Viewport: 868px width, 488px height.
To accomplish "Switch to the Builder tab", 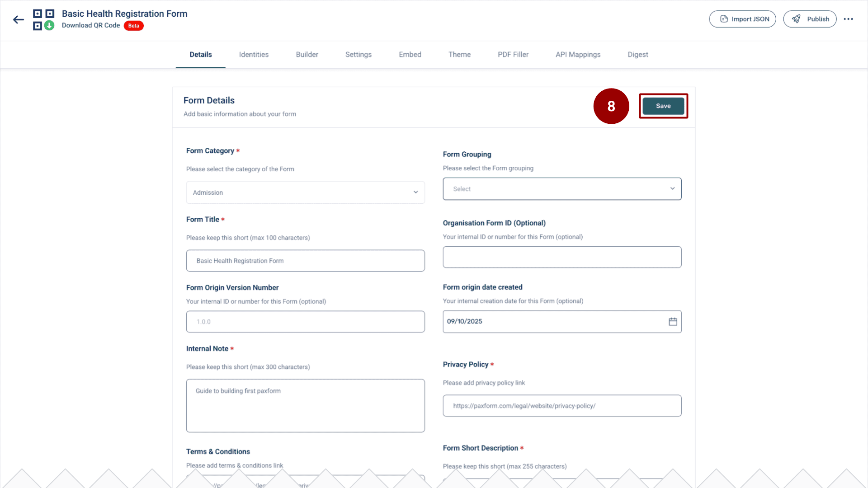I will pyautogui.click(x=307, y=54).
